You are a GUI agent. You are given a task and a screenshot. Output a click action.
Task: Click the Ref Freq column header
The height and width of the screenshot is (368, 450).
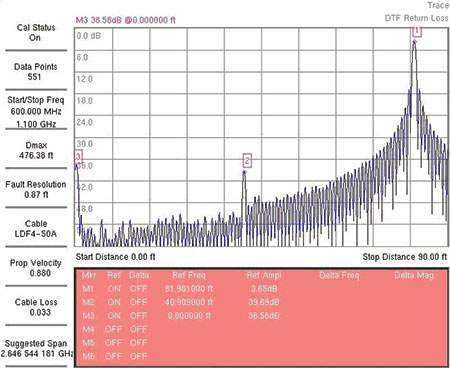(x=189, y=275)
